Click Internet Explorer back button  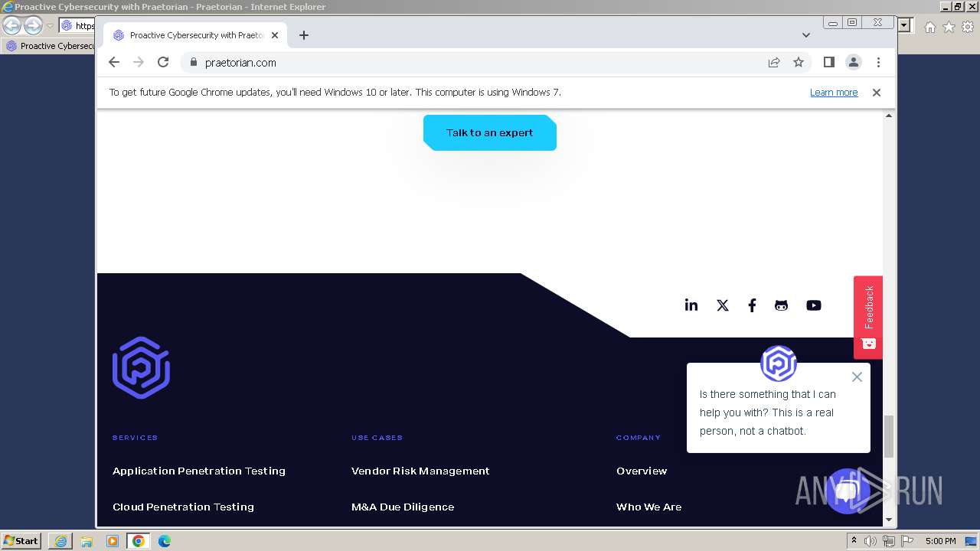(12, 26)
